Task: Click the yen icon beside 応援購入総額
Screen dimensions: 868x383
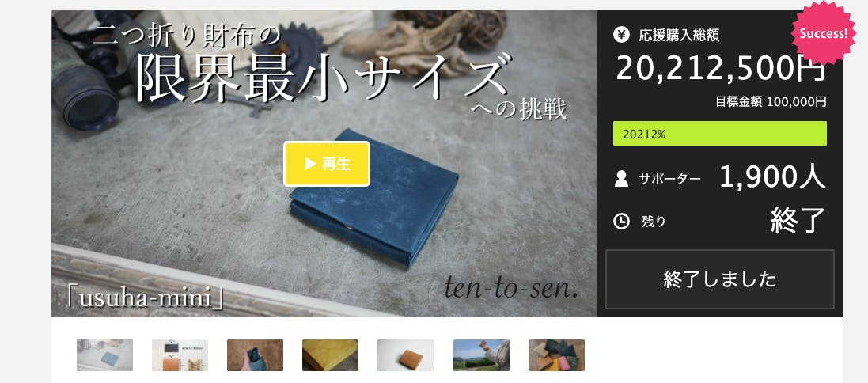Action: [x=622, y=35]
